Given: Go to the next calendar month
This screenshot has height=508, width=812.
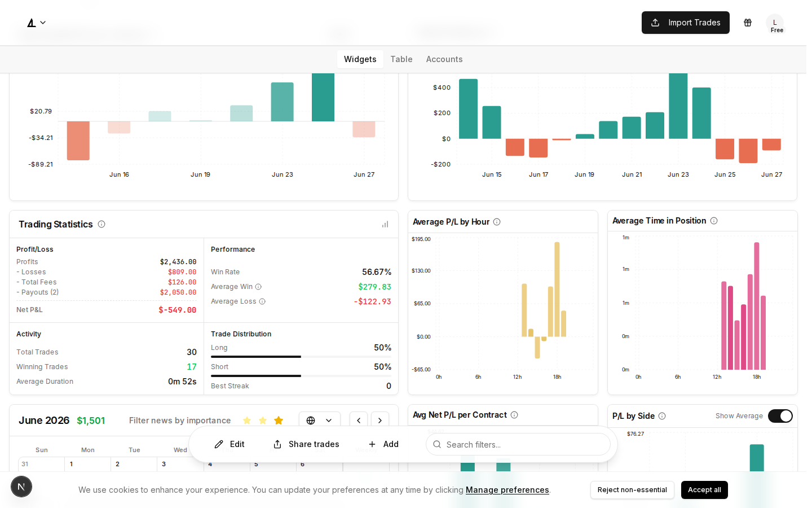Looking at the screenshot, I should pyautogui.click(x=380, y=421).
